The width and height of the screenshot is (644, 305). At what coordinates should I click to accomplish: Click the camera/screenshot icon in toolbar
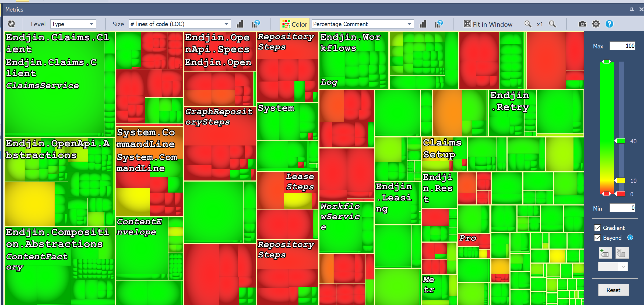tap(582, 24)
